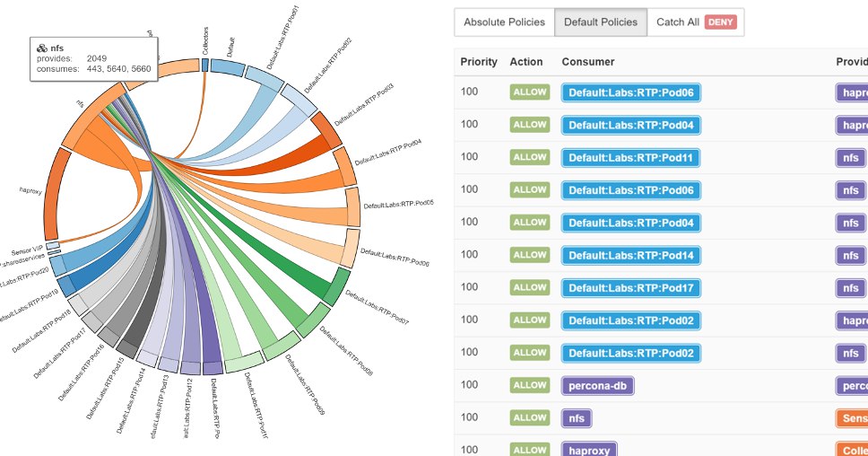Image resolution: width=868 pixels, height=456 pixels.
Task: Click the Default:Labs:RTP:Pod14 consumer tag
Action: point(631,256)
